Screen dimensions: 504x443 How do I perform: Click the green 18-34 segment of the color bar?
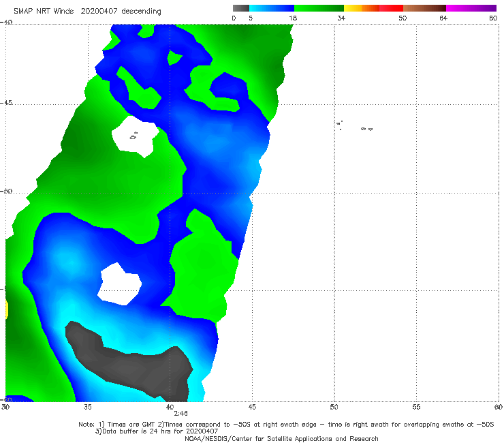[319, 8]
